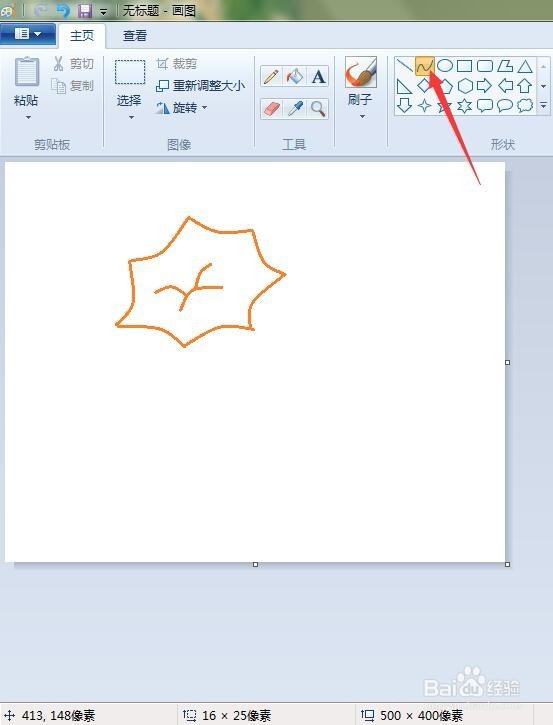
Task: Expand the full shapes gallery
Action: pos(544,105)
